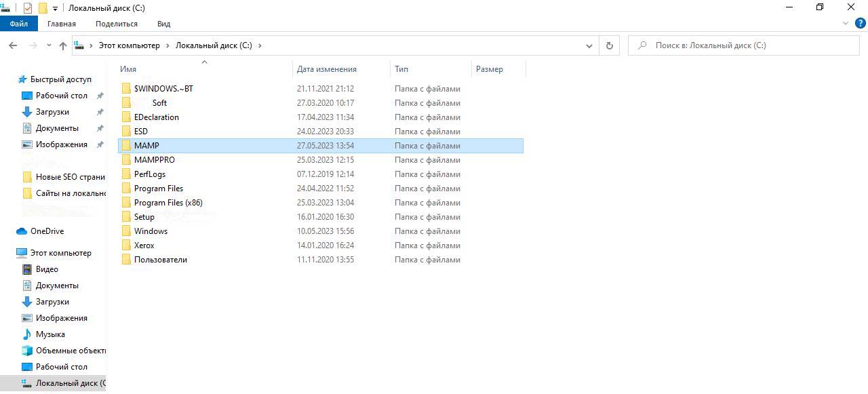868x394 pixels.
Task: Click the Properties icon in quick access toolbar
Action: tap(28, 8)
